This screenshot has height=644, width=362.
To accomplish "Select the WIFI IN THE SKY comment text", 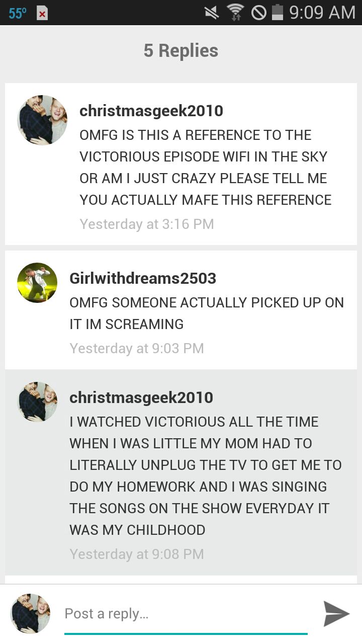I will (282, 156).
